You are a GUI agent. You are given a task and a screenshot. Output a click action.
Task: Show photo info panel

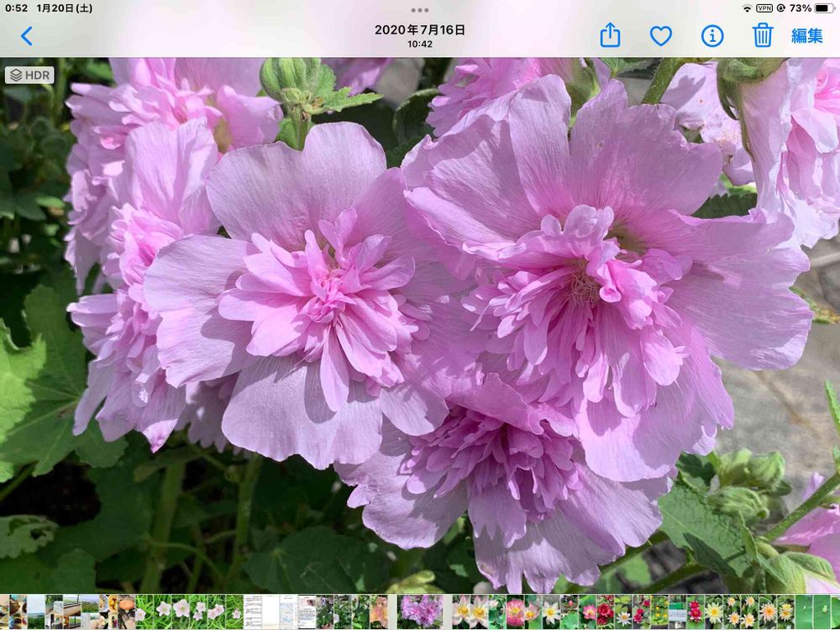click(712, 35)
